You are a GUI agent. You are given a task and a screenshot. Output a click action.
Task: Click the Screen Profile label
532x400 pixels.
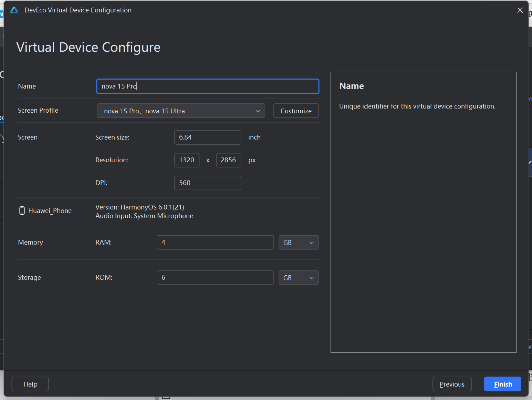coord(38,110)
